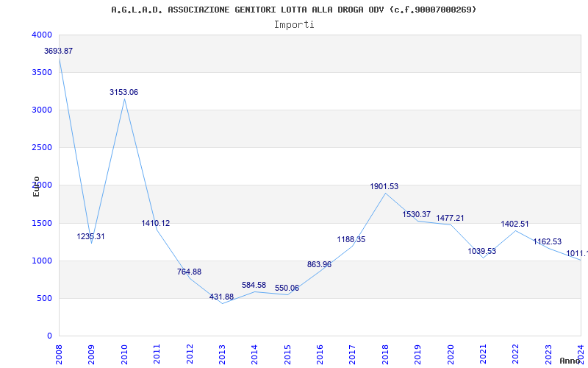This screenshot has width=588, height=368.
Task: Select the data label 1402.51
Action: click(x=515, y=224)
